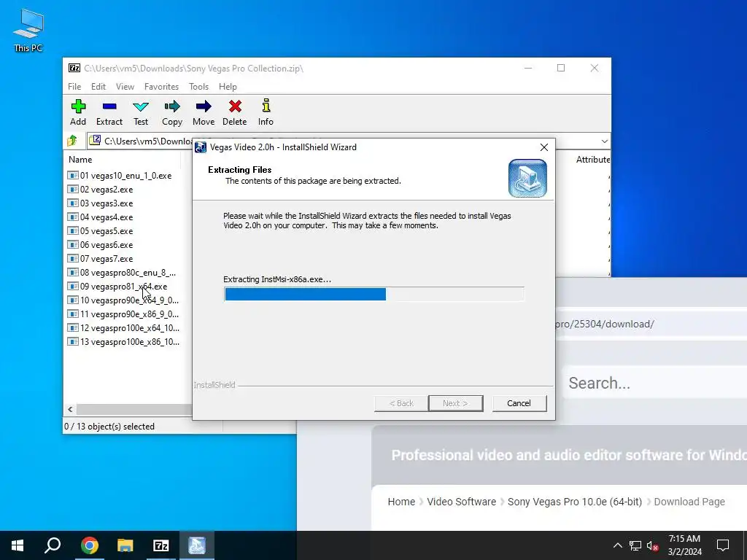
Task: Open the Tools menu
Action: click(x=198, y=87)
